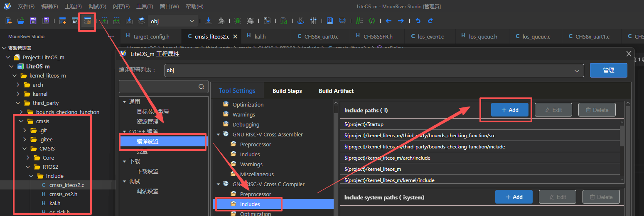Image resolution: width=644 pixels, height=216 pixels.
Task: Select ${project}/kernel_liteos_m/arch/include path row
Action: (480, 158)
